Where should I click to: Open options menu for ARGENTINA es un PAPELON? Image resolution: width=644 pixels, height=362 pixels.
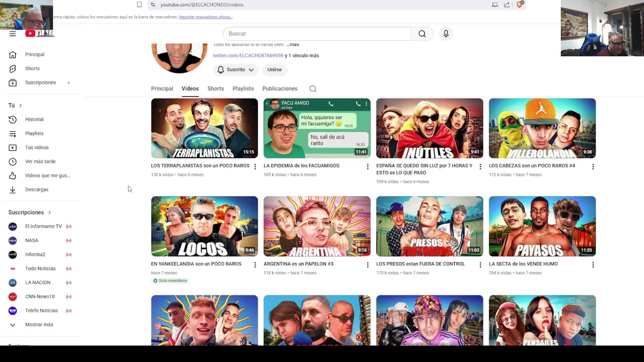pyautogui.click(x=367, y=264)
